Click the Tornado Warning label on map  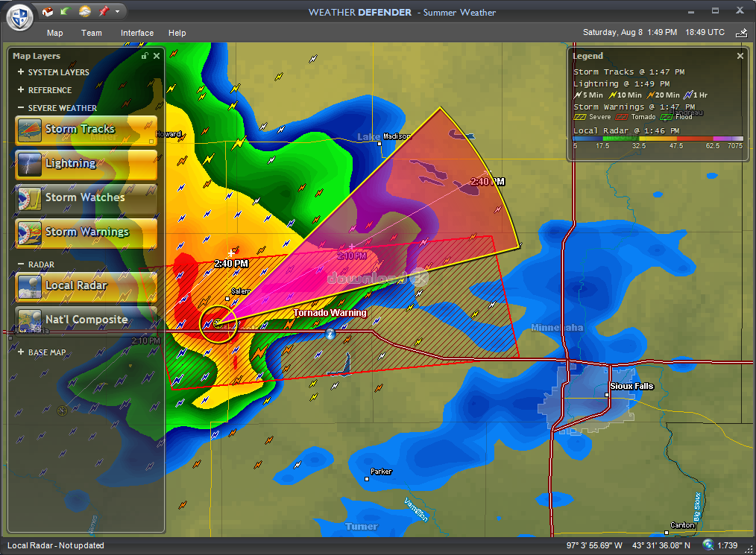pyautogui.click(x=330, y=313)
